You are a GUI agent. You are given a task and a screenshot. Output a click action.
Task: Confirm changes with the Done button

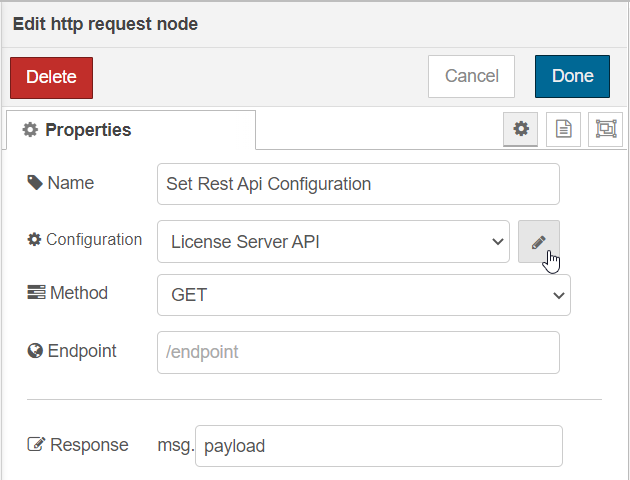click(572, 76)
